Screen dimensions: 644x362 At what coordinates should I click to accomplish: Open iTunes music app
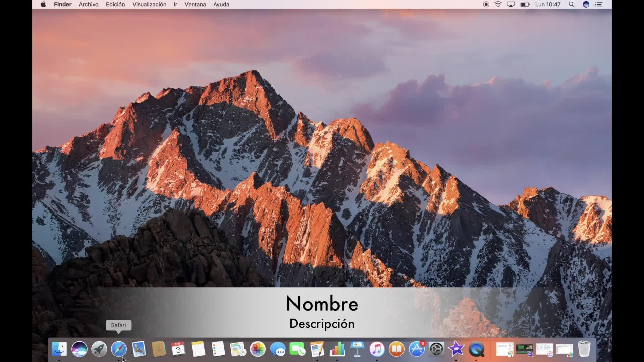click(x=377, y=349)
